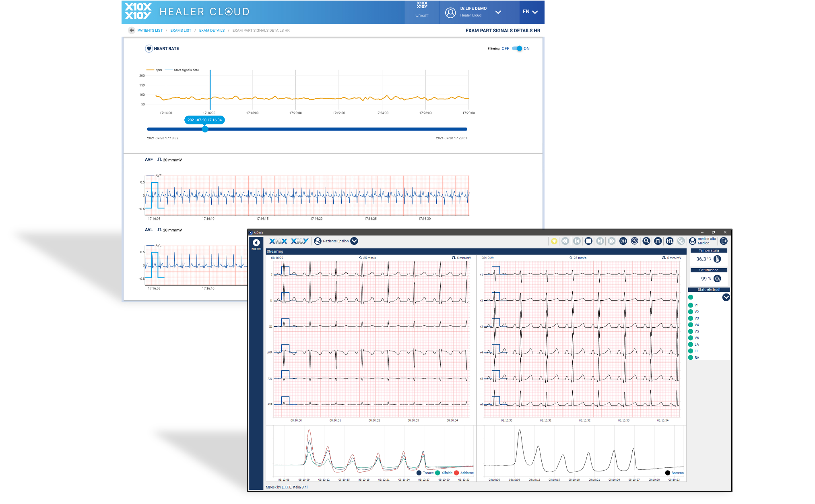The height and width of the screenshot is (504, 815).
Task: Go to EXAMS LIST breadcrumb
Action: click(x=181, y=31)
